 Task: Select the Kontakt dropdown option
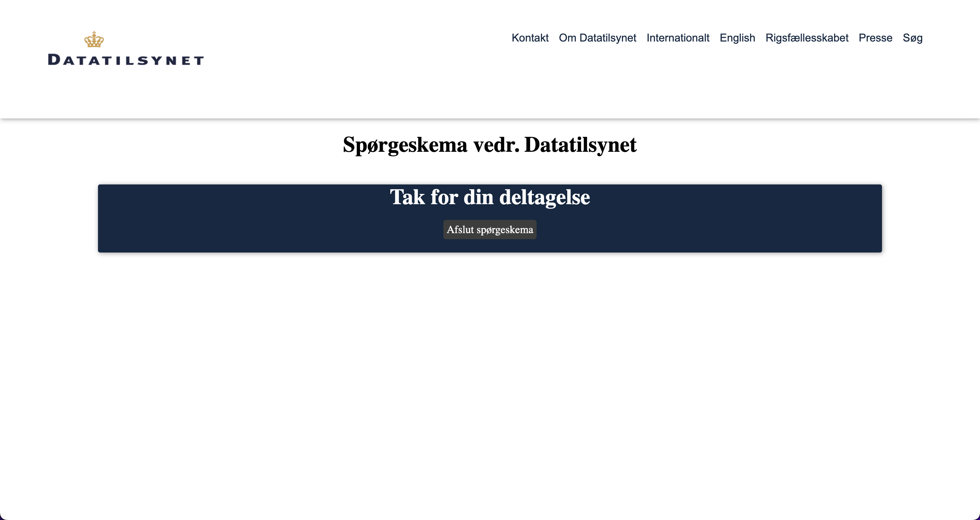pyautogui.click(x=529, y=38)
